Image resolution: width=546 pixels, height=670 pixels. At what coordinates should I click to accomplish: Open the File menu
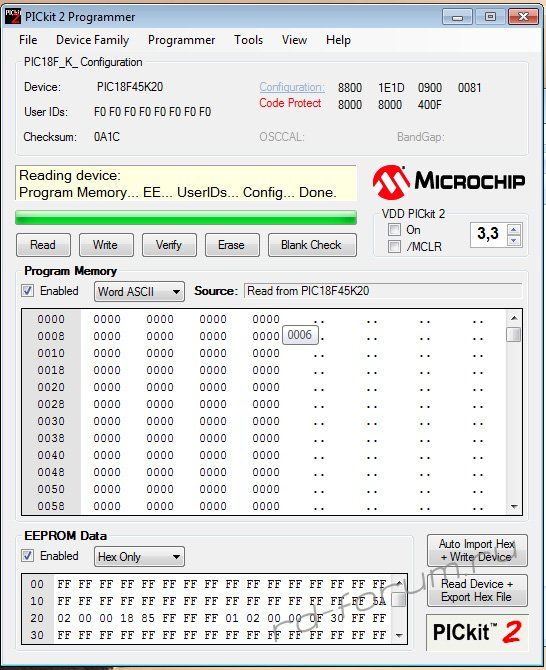pyautogui.click(x=28, y=40)
